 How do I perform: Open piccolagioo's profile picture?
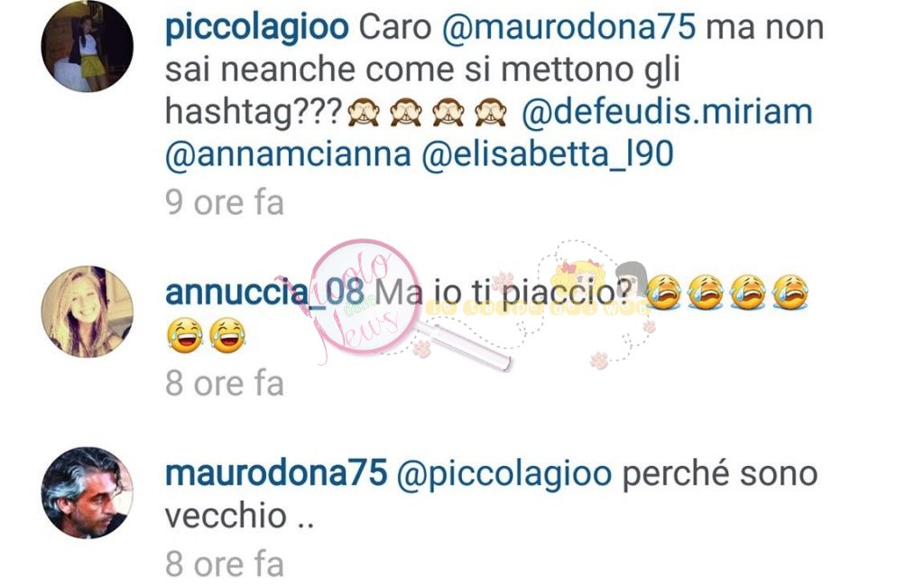click(x=88, y=47)
